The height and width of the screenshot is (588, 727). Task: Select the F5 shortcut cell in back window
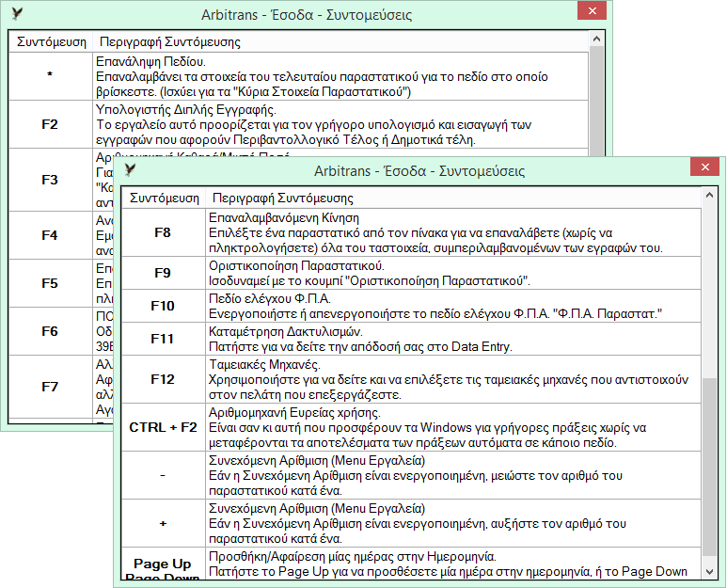[x=51, y=283]
